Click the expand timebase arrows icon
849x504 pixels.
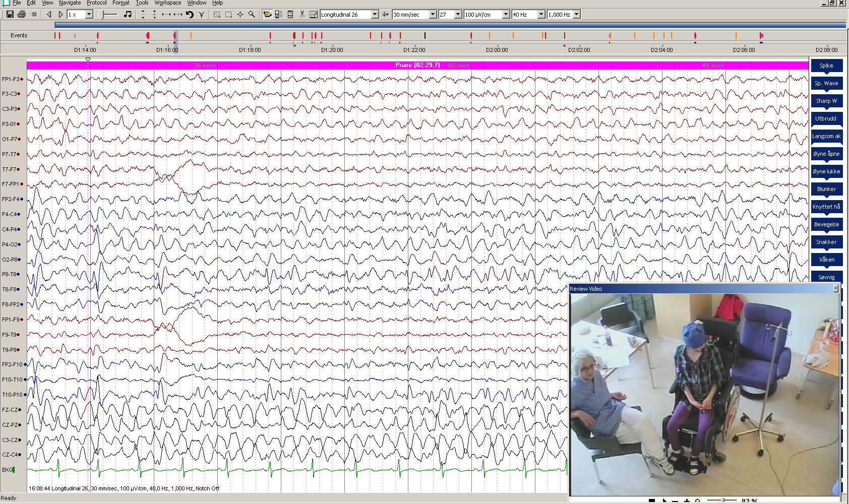point(177,15)
